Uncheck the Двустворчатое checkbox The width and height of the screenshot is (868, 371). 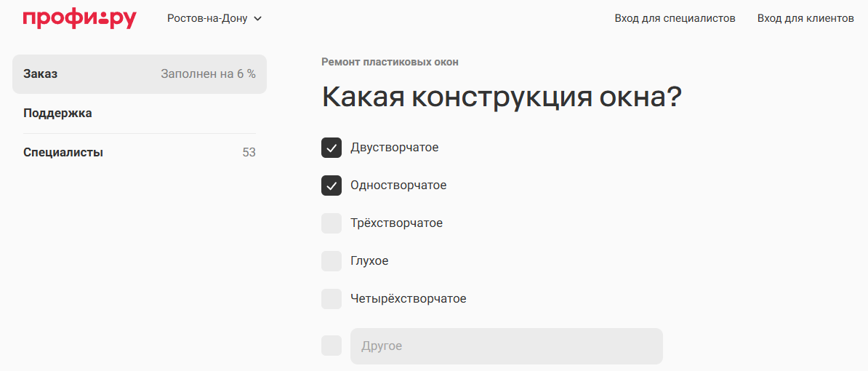pyautogui.click(x=331, y=148)
